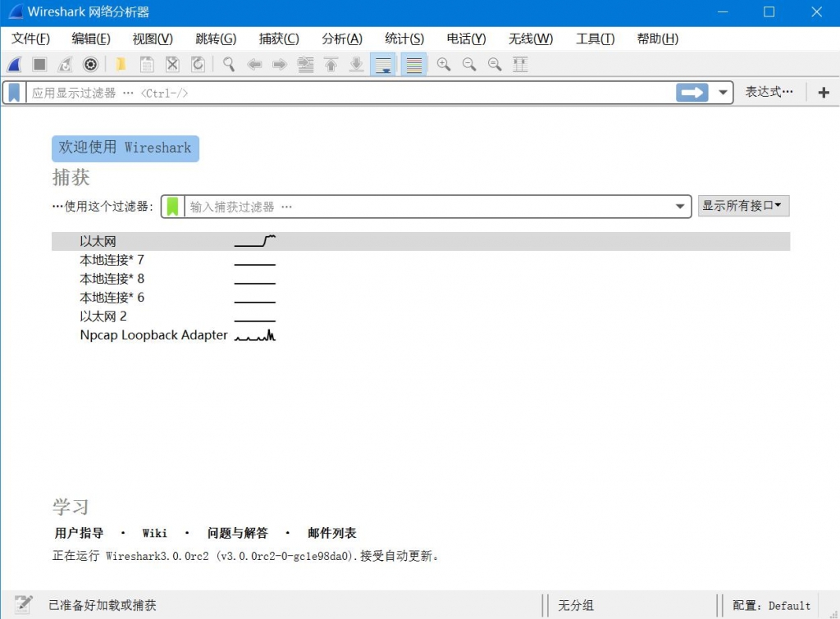Open capture options gear icon
This screenshot has width=840, height=619.
pos(90,65)
